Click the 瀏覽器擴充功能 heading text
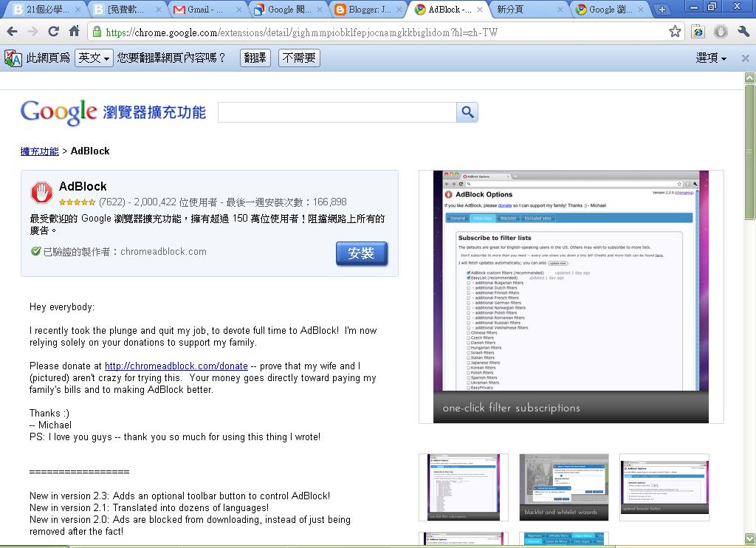 [154, 112]
